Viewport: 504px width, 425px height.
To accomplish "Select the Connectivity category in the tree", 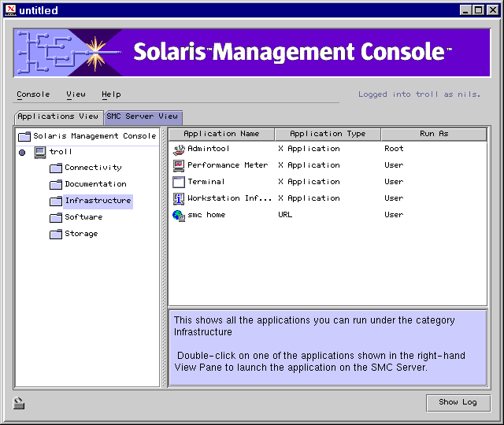I will pos(93,168).
